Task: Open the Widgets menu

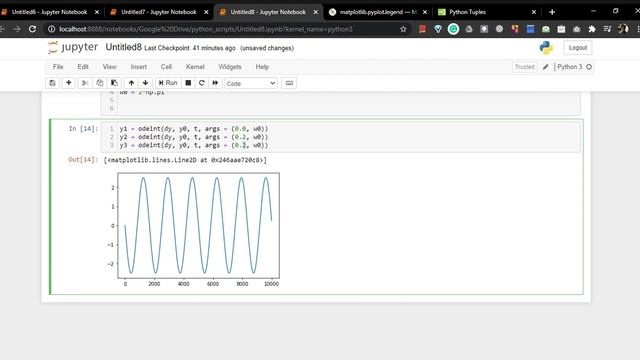Action: tap(230, 67)
